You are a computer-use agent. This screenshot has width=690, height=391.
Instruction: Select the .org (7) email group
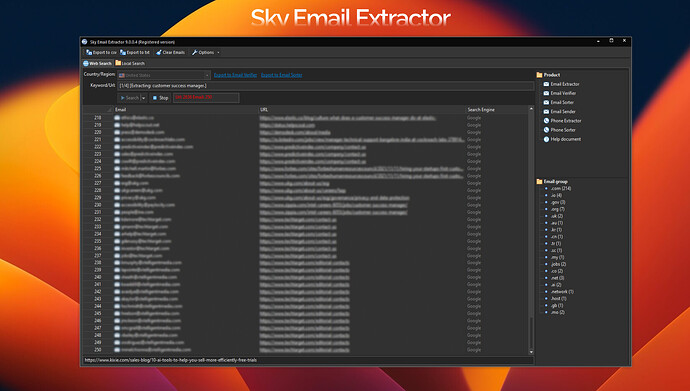[x=558, y=209]
